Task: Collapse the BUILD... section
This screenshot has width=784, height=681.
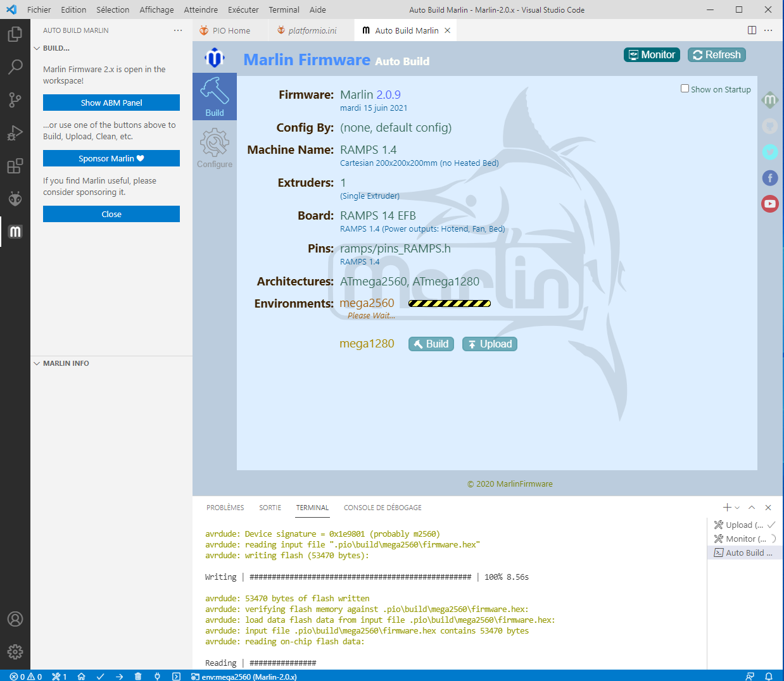Action: click(52, 48)
